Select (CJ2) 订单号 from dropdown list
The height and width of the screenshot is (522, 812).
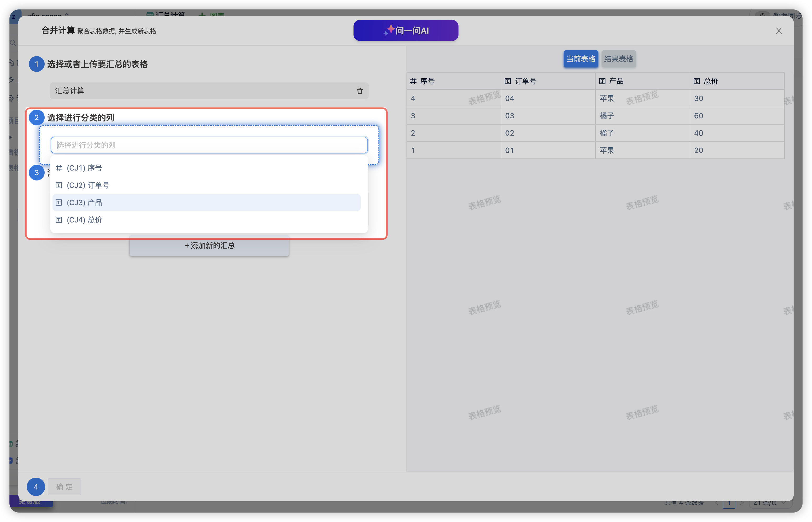208,185
